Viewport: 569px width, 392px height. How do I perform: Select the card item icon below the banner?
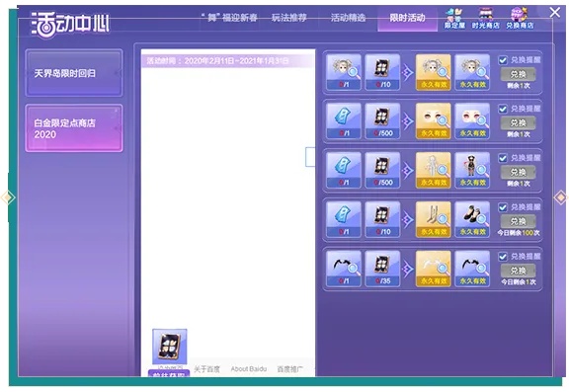[170, 347]
